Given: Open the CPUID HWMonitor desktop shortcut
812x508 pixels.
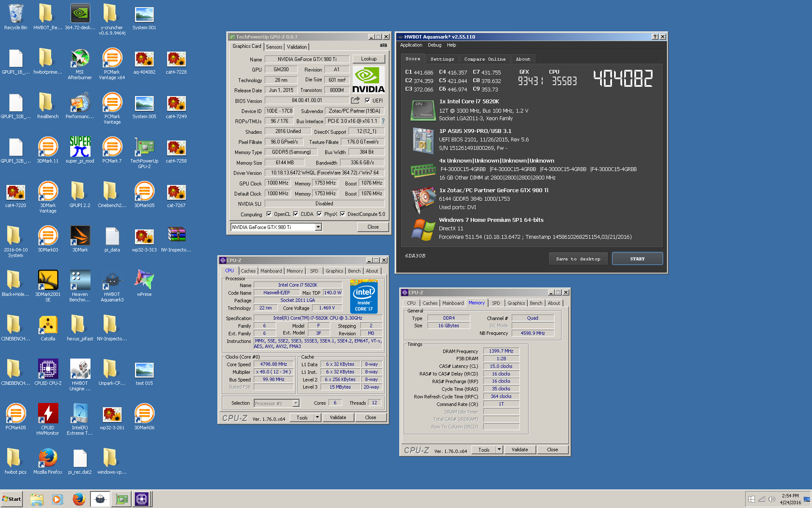Looking at the screenshot, I should point(48,420).
